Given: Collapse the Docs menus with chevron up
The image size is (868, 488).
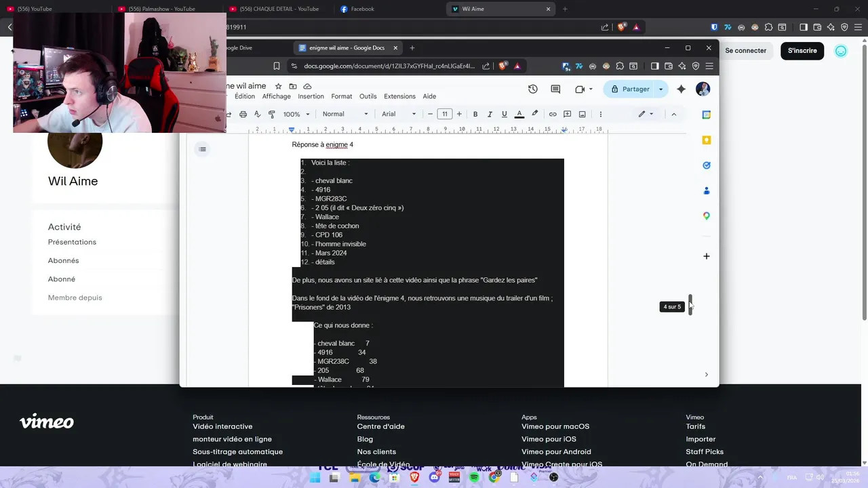Looking at the screenshot, I should [x=673, y=114].
